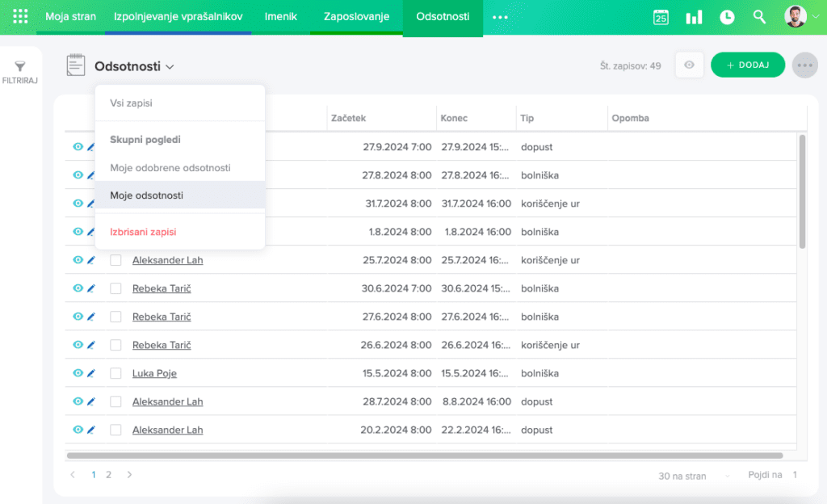Screen dimensions: 827x504
Task: Go to page 2 of records
Action: (108, 475)
